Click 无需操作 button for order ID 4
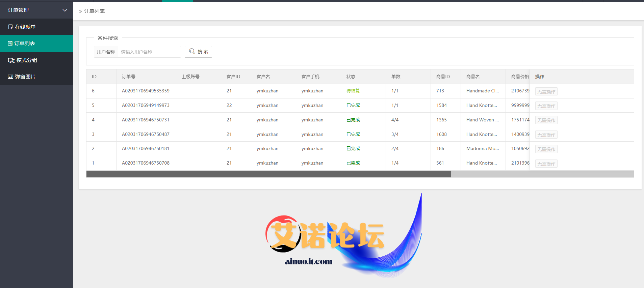This screenshot has width=644, height=288. [x=546, y=120]
